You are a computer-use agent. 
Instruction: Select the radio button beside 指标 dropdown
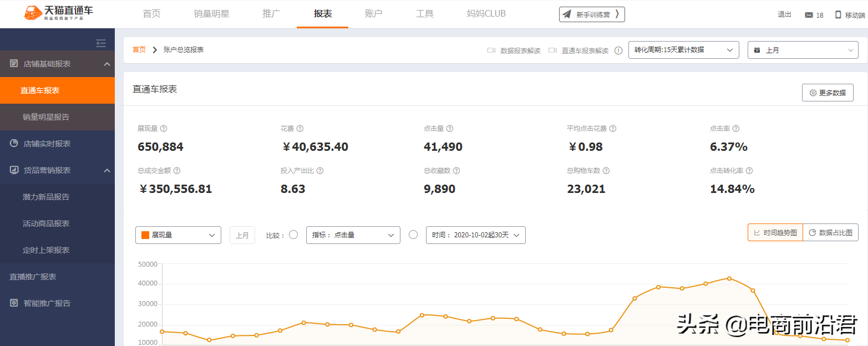pos(413,235)
